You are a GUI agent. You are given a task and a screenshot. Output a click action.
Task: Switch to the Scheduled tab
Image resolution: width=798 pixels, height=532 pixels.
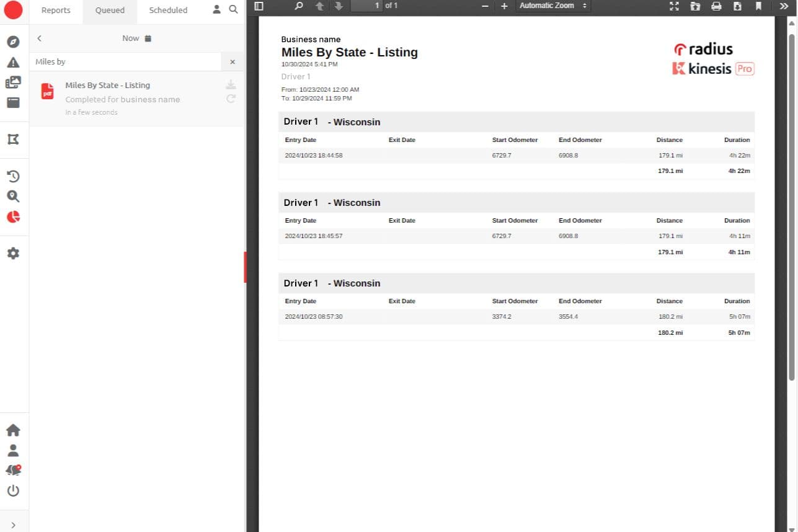168,11
